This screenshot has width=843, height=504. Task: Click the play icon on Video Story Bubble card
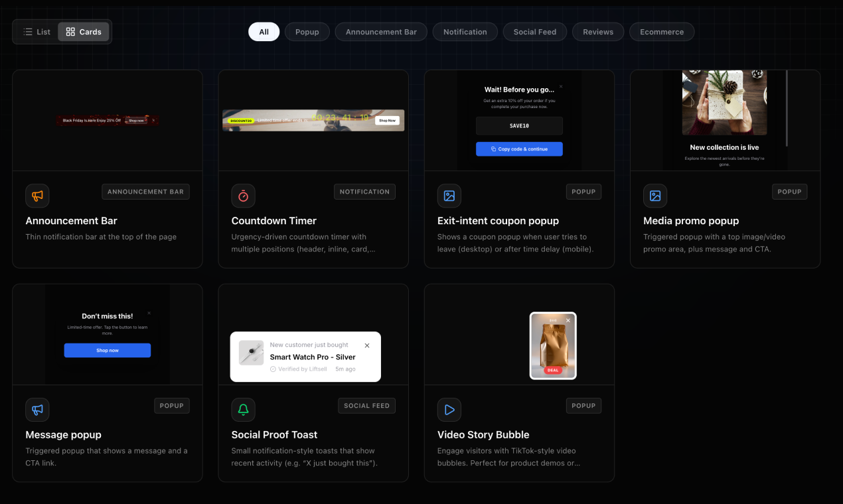tap(449, 410)
